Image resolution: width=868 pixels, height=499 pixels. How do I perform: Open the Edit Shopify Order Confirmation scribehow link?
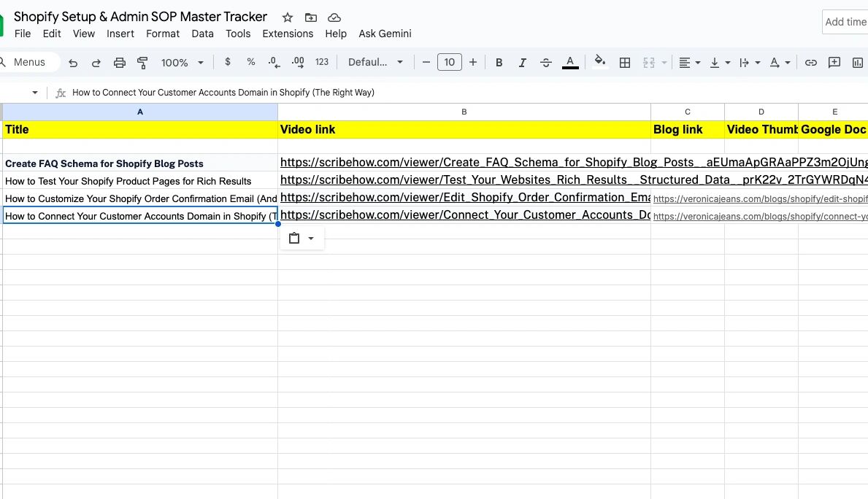pos(465,198)
